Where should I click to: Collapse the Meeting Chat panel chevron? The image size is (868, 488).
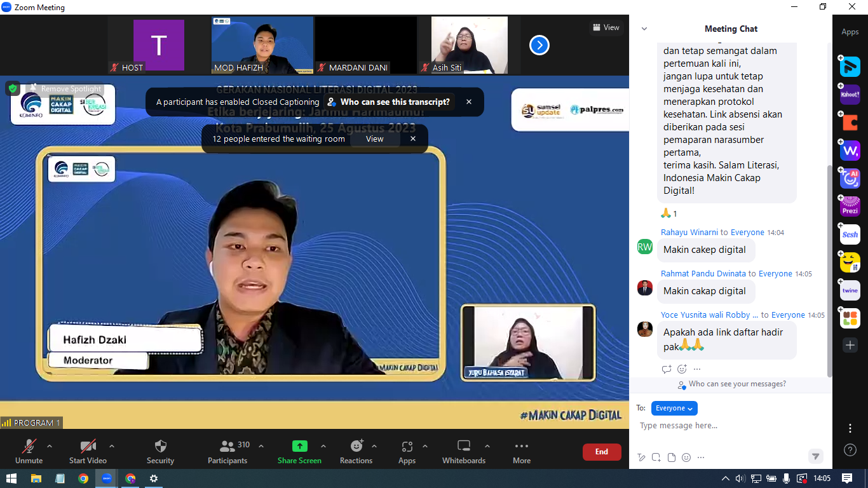(644, 29)
